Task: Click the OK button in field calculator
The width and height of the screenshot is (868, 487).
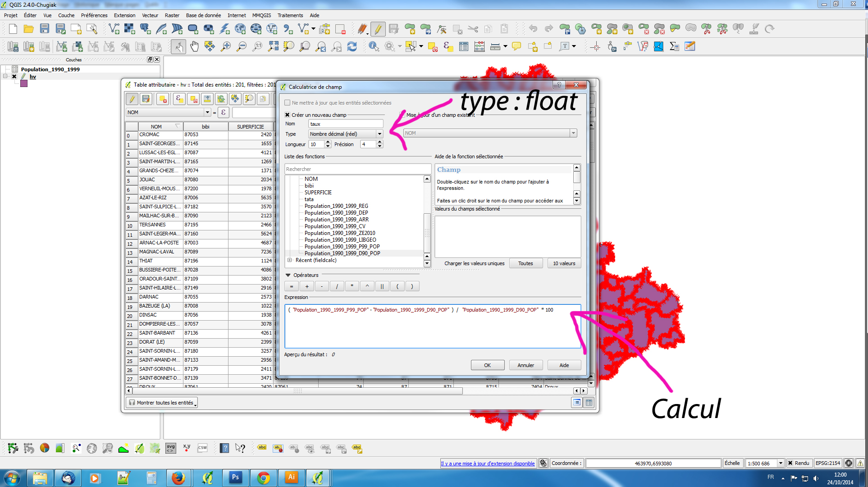Action: [487, 365]
